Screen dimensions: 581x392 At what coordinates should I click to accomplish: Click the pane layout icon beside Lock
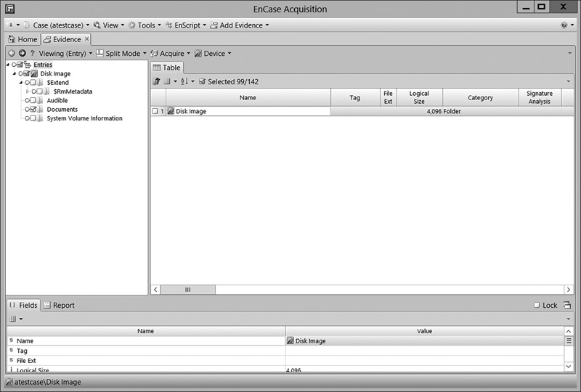[567, 306]
